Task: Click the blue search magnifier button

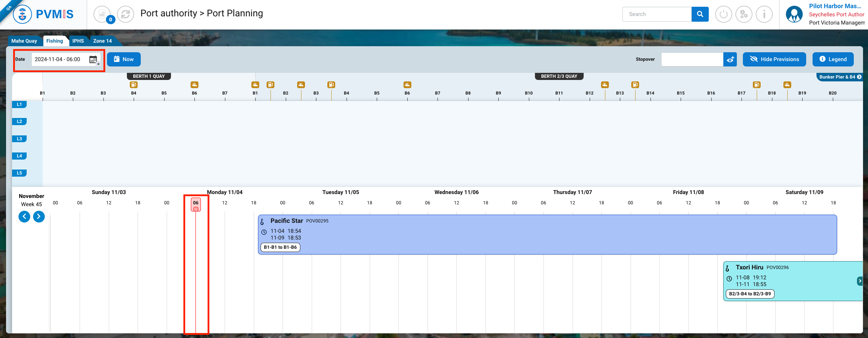Action: click(x=700, y=14)
